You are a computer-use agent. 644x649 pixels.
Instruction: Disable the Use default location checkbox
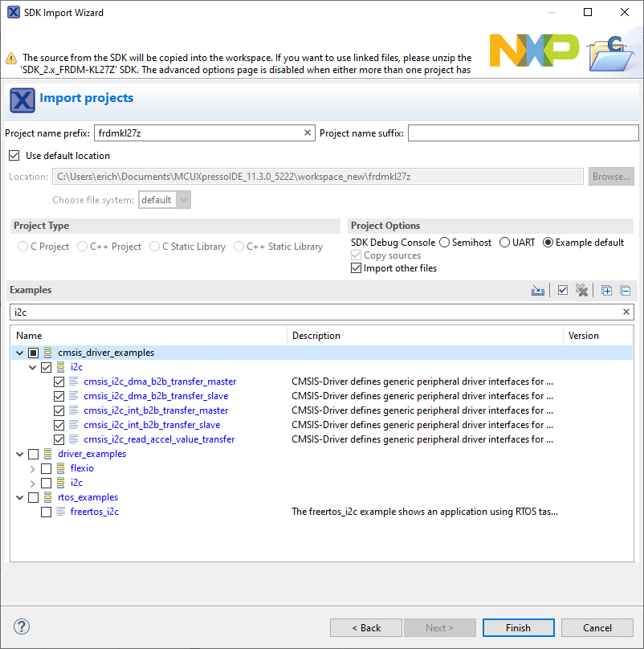[14, 155]
